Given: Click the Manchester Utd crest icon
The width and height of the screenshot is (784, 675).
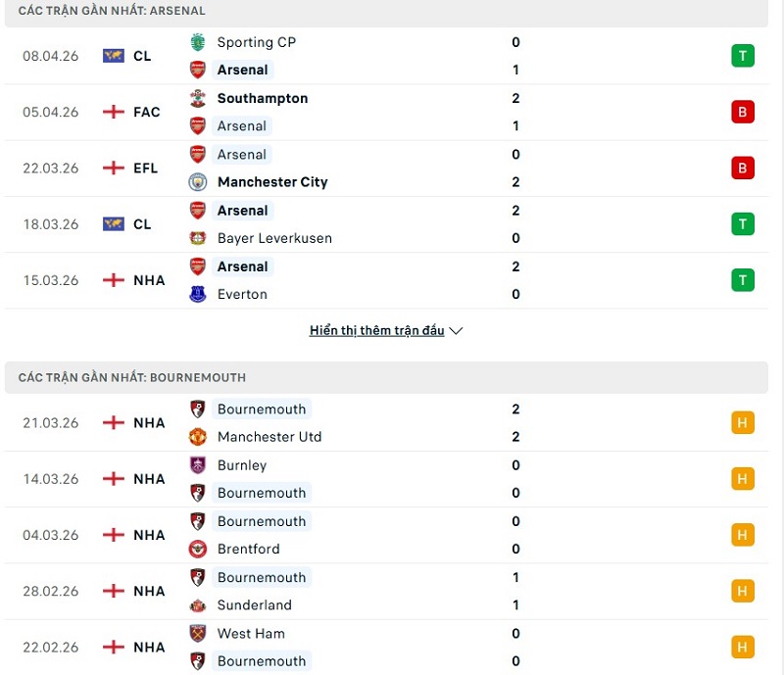Looking at the screenshot, I should pos(198,437).
